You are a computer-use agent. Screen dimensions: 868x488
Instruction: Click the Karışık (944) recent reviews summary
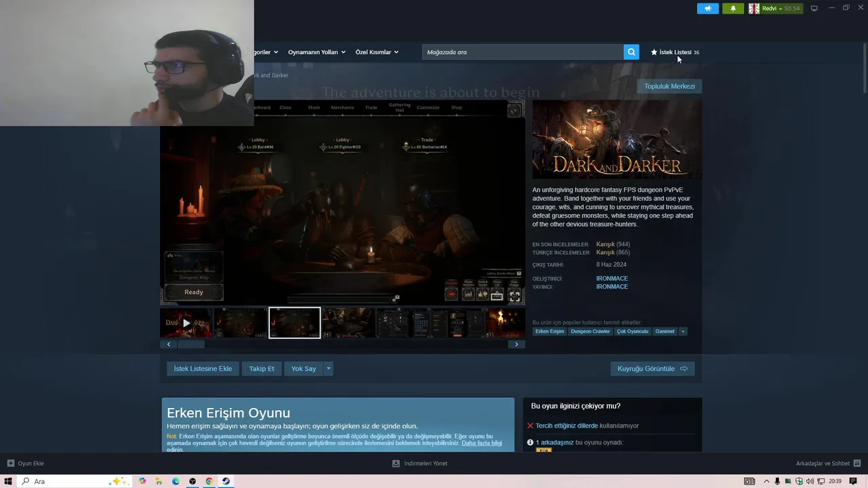pos(613,244)
